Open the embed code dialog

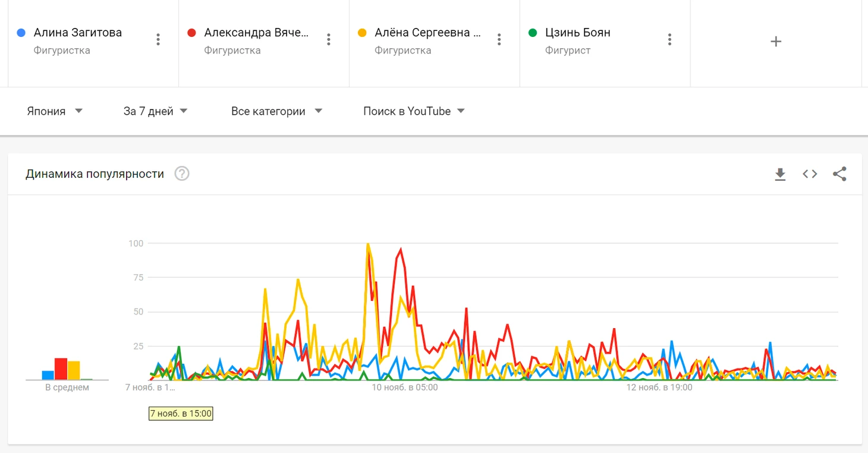pyautogui.click(x=810, y=174)
